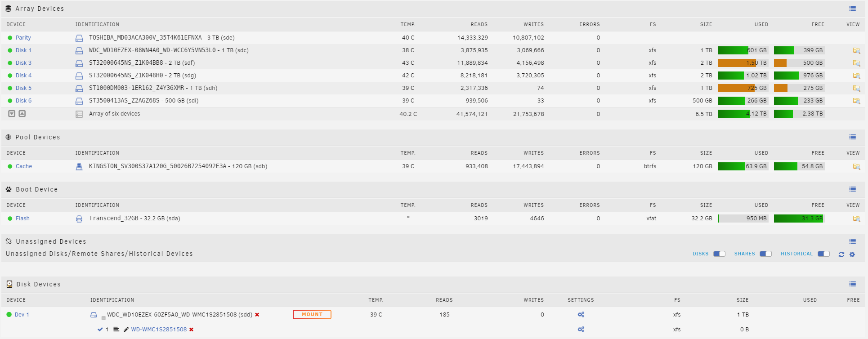Open the settings gears for the WD-WMC1S2851508 partition
The height and width of the screenshot is (339, 868).
click(581, 330)
